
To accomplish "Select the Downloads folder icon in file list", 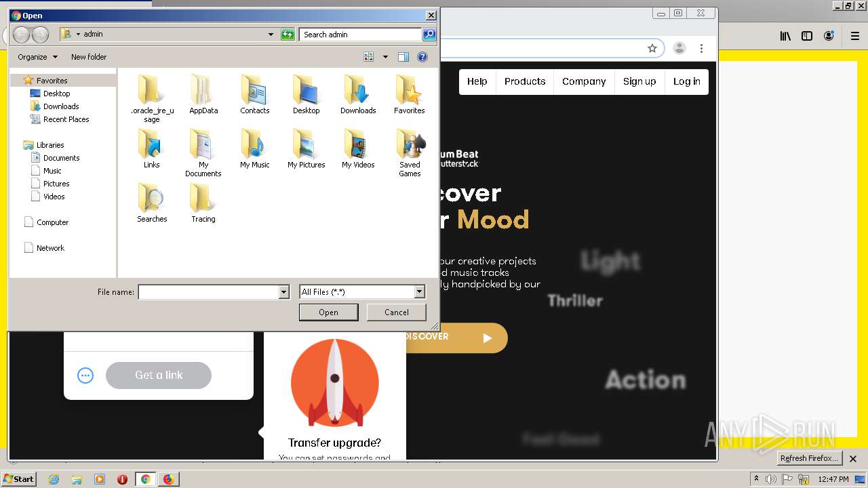I will [x=357, y=94].
